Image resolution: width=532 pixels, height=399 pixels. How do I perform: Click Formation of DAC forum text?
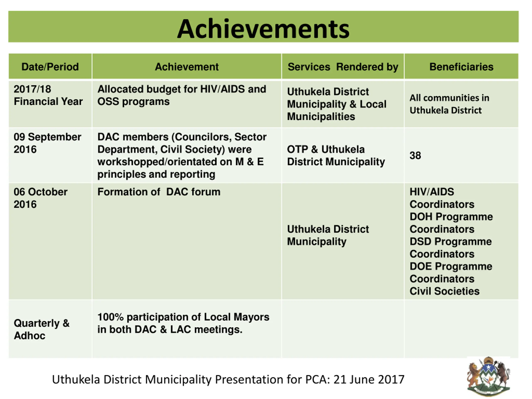click(159, 192)
